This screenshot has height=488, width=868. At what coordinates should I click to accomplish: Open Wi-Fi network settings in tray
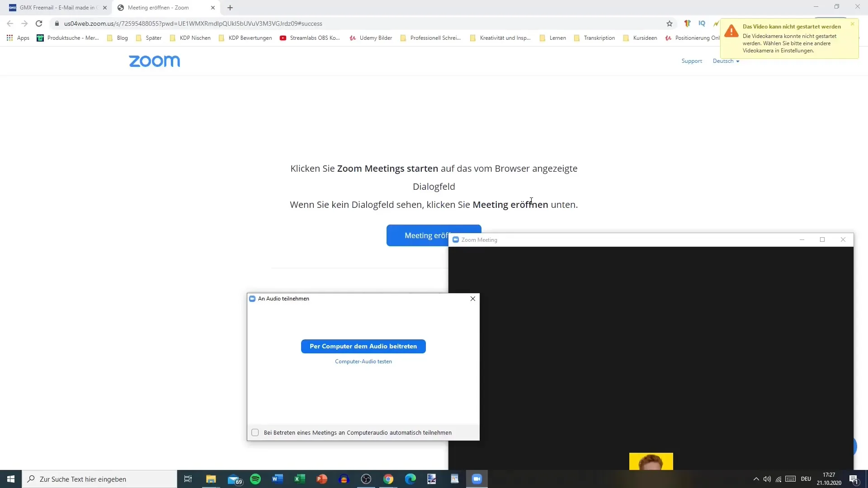click(778, 479)
